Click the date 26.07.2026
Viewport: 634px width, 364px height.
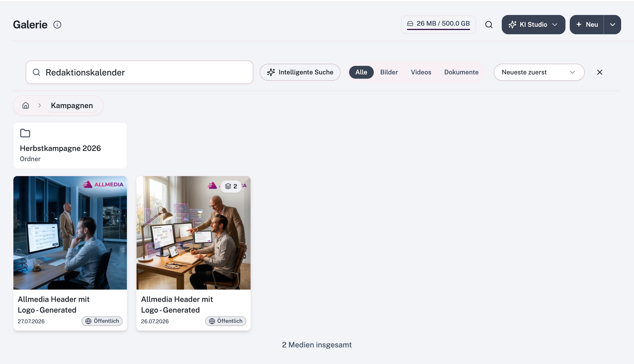tap(155, 321)
